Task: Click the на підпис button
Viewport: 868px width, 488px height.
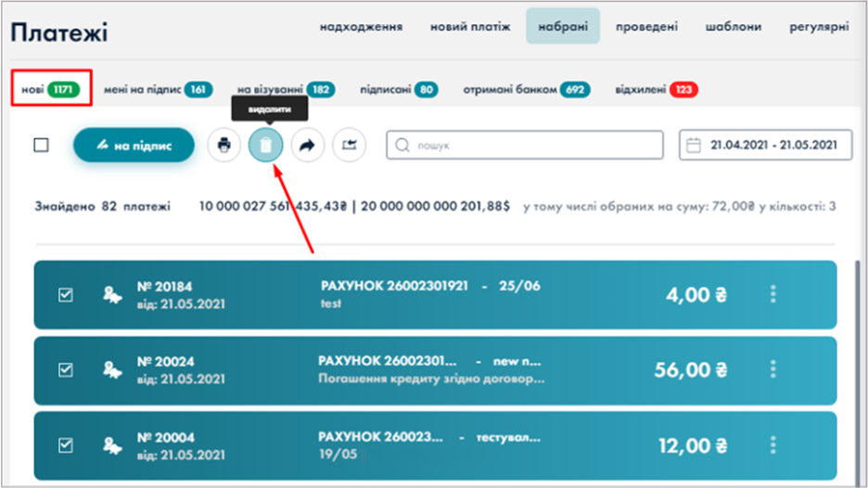Action: click(x=134, y=145)
